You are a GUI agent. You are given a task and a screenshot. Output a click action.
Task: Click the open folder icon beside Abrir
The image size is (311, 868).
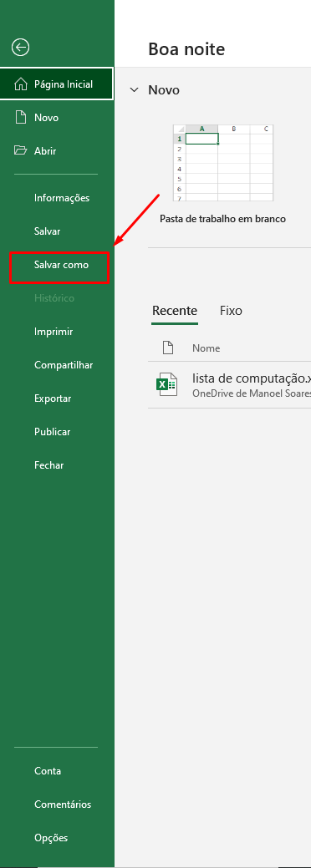point(21,150)
